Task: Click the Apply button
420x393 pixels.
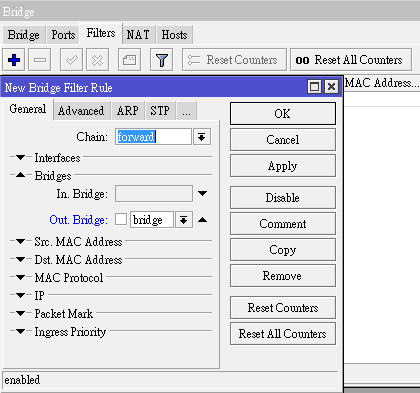Action: tap(283, 166)
